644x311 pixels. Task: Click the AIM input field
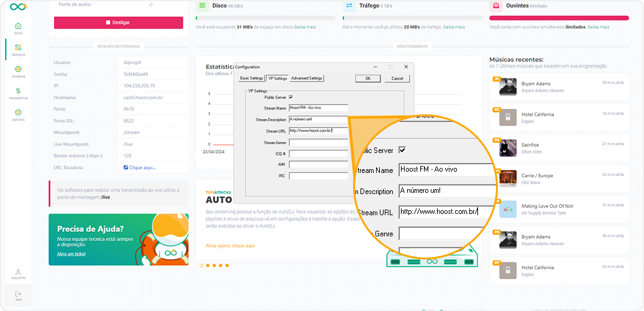(318, 165)
